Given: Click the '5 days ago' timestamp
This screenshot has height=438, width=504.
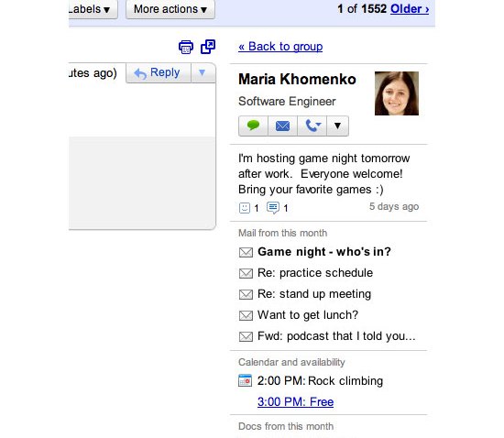Looking at the screenshot, I should pos(394,206).
